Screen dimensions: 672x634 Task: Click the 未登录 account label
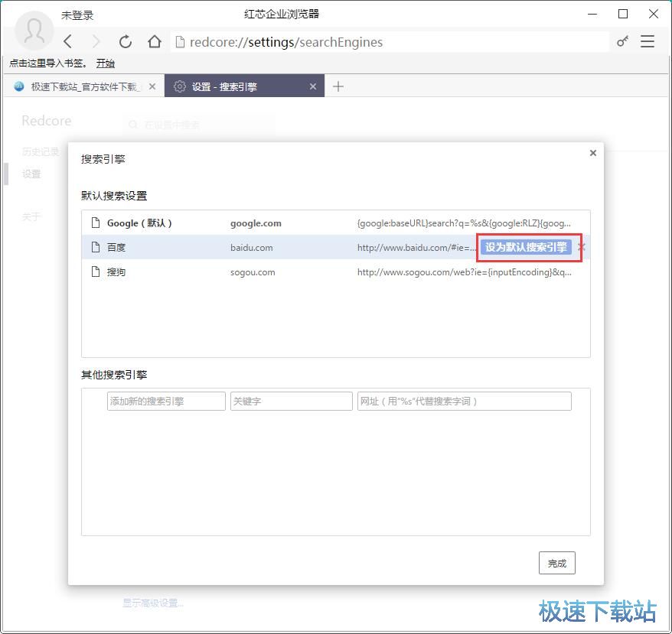77,15
